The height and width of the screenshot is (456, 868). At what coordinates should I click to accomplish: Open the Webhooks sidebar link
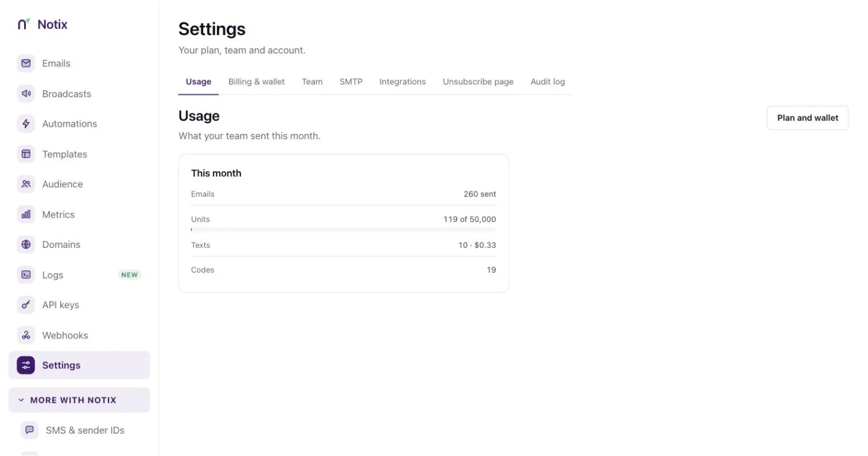pyautogui.click(x=79, y=335)
